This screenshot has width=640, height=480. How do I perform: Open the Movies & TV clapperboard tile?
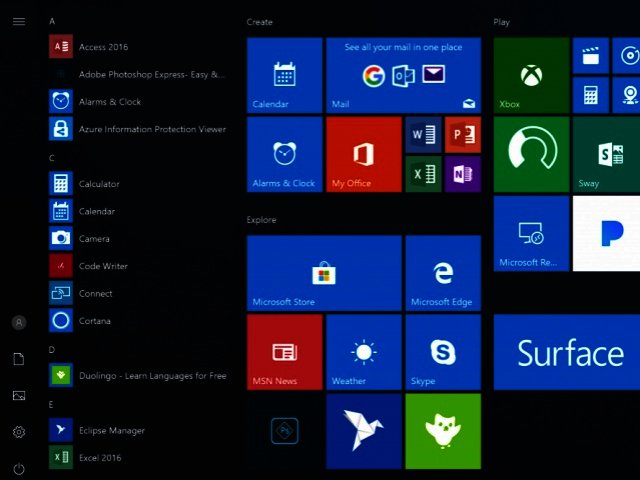(591, 56)
